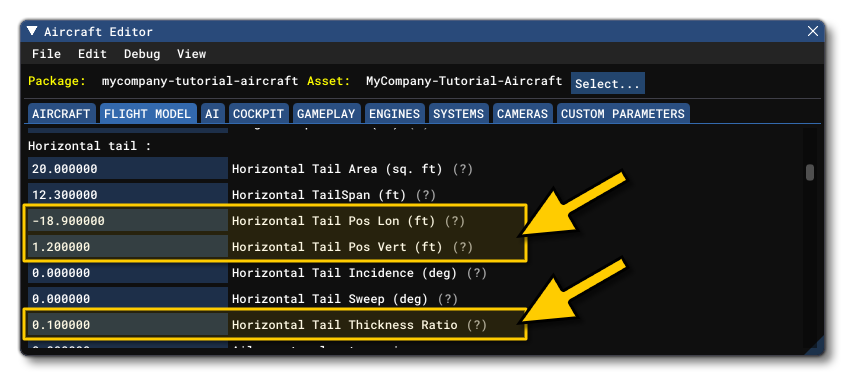The height and width of the screenshot is (376, 845).
Task: Edit the Horizontal Tail Sweep value field
Action: click(128, 298)
